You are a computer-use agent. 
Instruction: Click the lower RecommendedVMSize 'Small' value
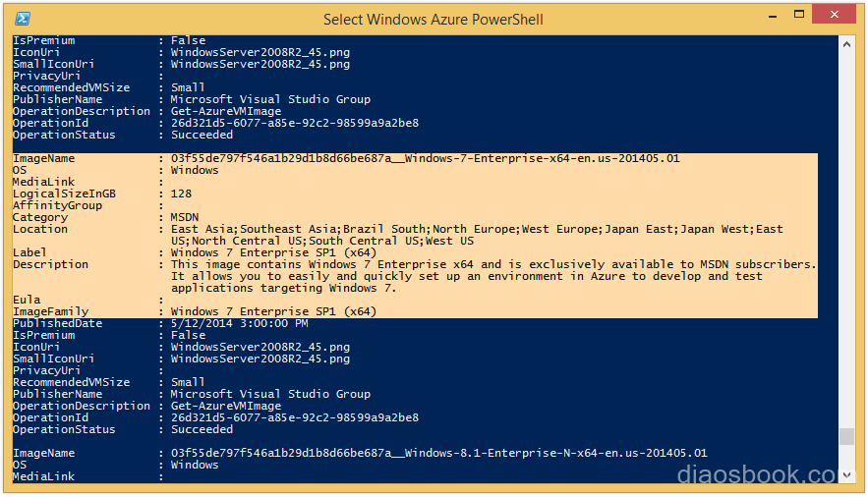pyautogui.click(x=188, y=382)
